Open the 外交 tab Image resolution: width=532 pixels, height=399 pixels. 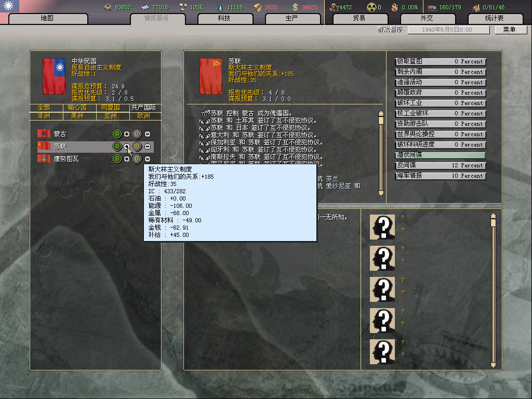point(427,18)
